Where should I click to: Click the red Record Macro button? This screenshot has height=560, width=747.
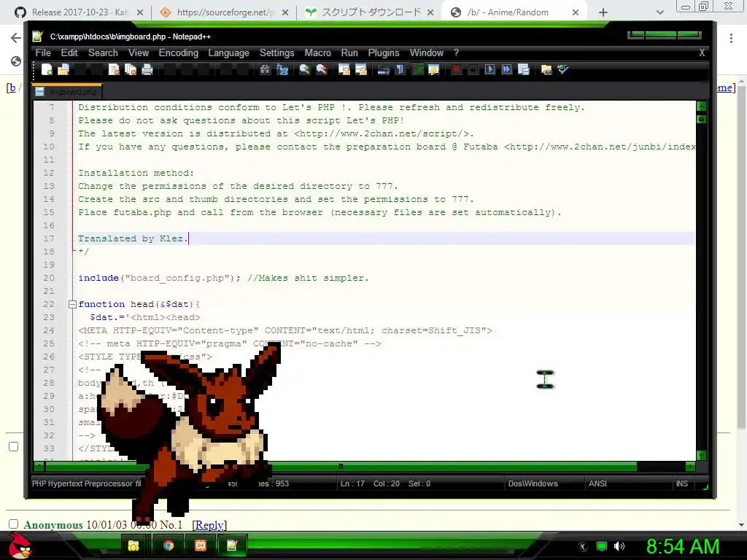tap(456, 69)
